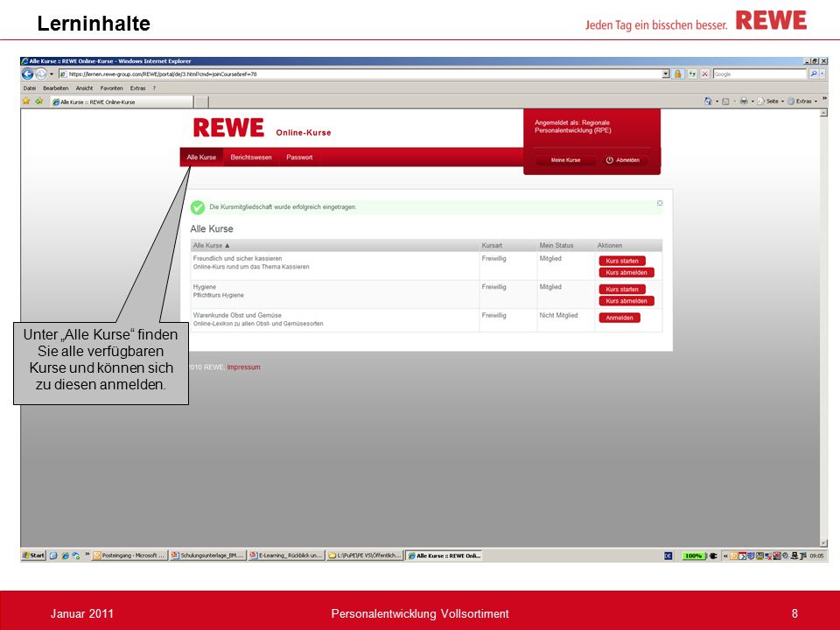Open the Windows Start button
840x630 pixels.
[x=33, y=556]
